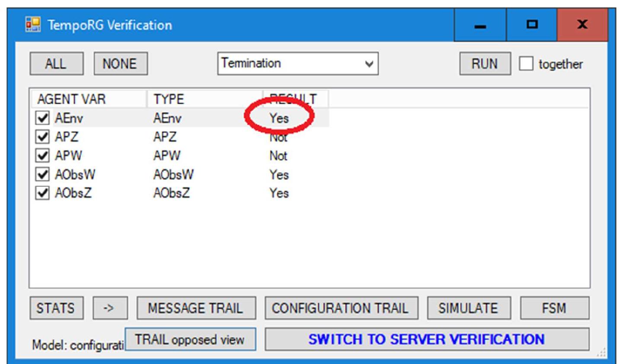Click the ALL button

56,64
